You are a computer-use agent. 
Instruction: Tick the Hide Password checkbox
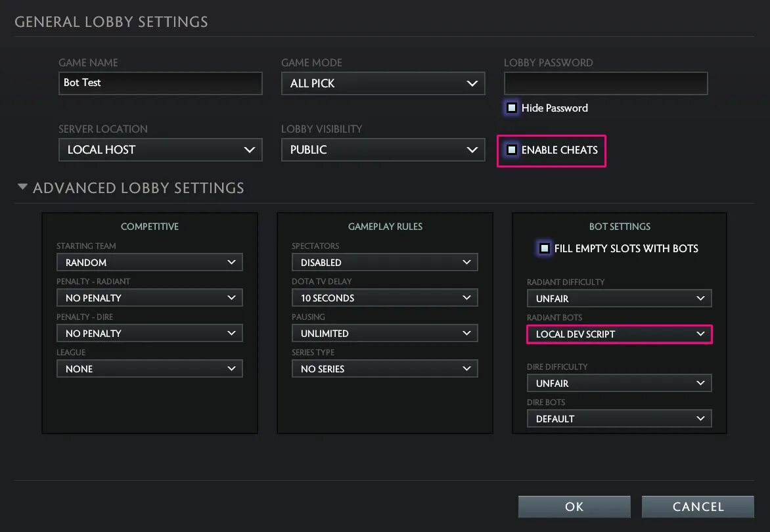[x=512, y=108]
